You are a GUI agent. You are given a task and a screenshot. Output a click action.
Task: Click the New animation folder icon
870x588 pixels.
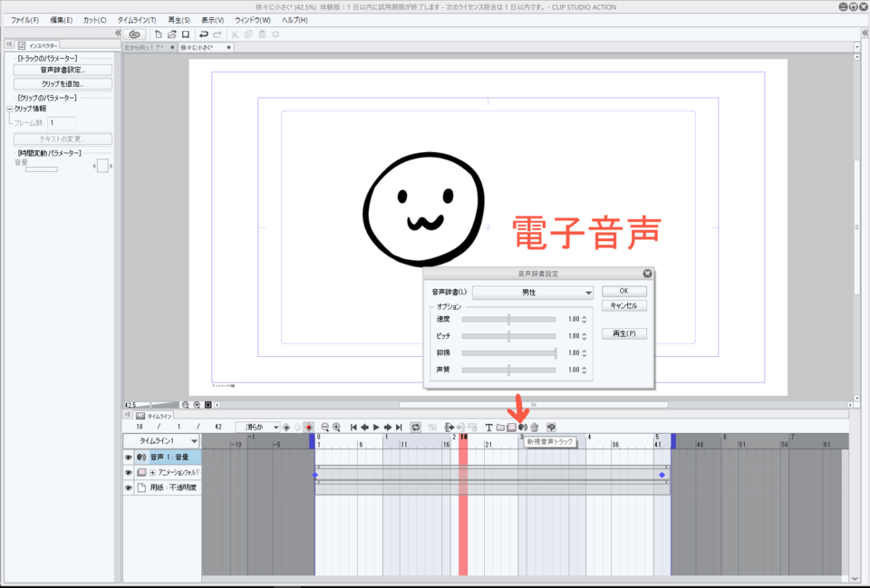pos(511,424)
